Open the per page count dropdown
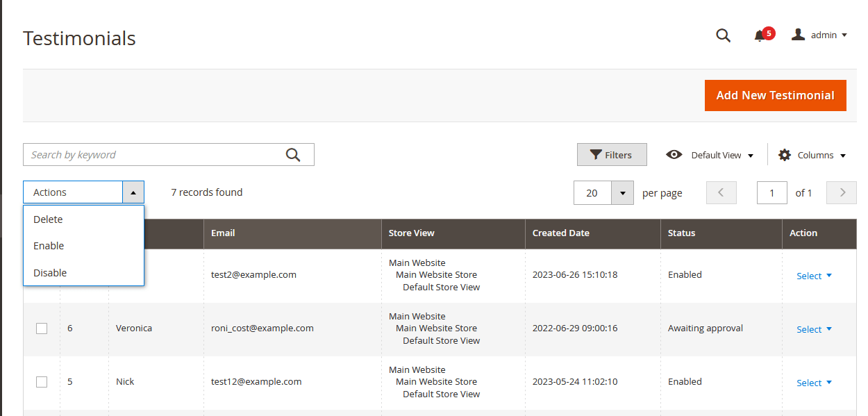The width and height of the screenshot is (868, 416). pos(622,192)
